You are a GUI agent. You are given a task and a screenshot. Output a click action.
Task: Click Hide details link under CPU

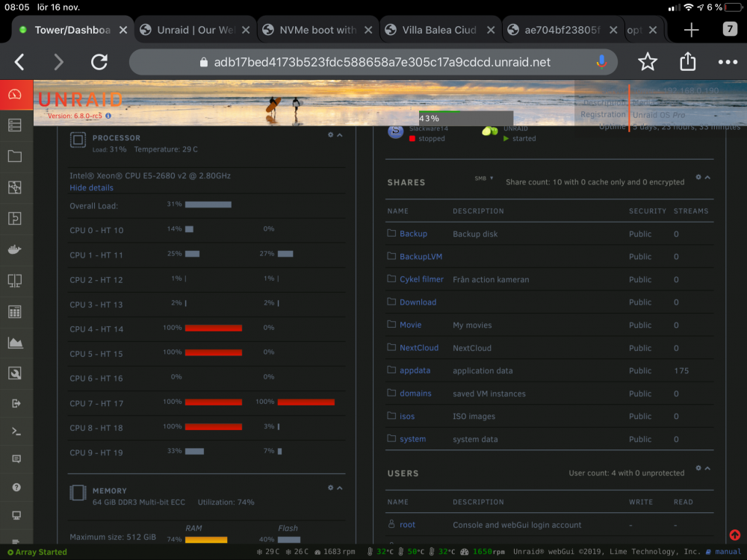91,187
